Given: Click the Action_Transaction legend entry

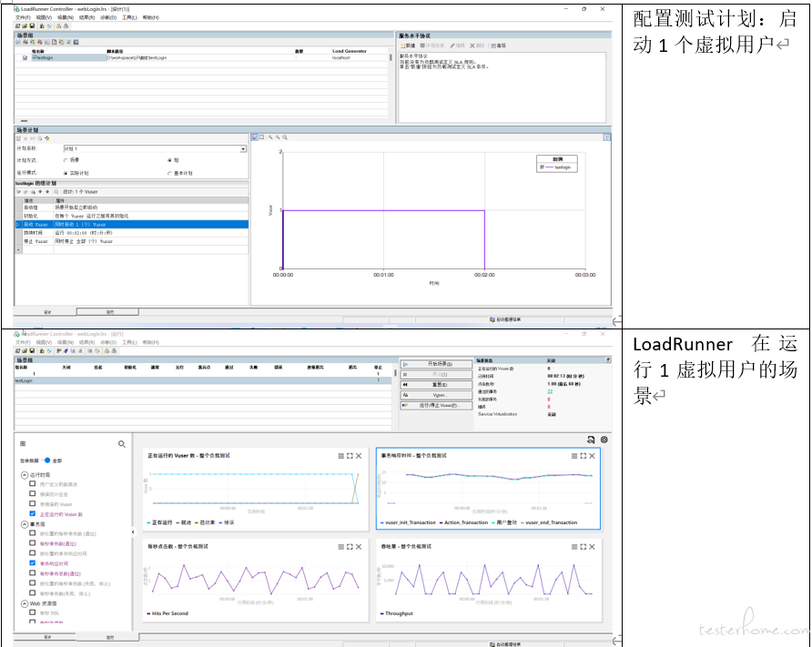Looking at the screenshot, I should point(463,522).
